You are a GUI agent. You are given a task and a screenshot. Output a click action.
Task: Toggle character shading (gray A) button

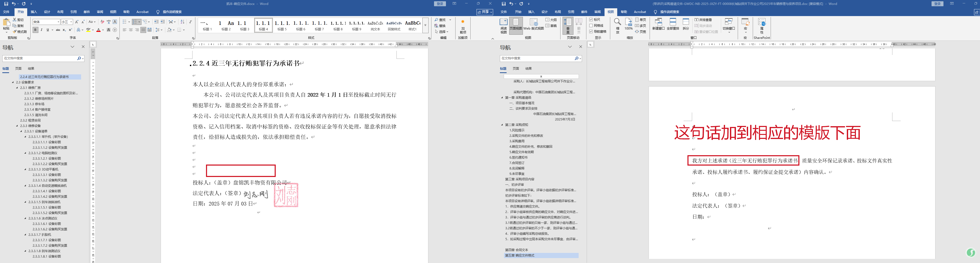click(108, 30)
